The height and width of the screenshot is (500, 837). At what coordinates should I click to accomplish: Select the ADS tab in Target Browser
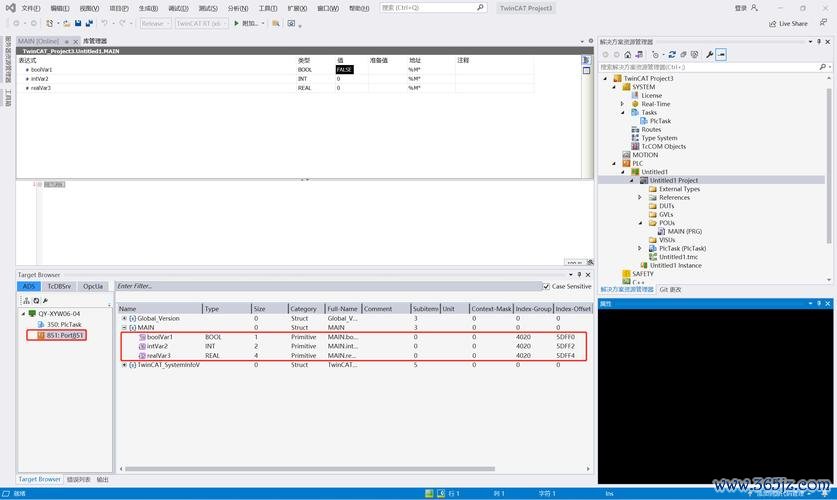pyautogui.click(x=29, y=287)
